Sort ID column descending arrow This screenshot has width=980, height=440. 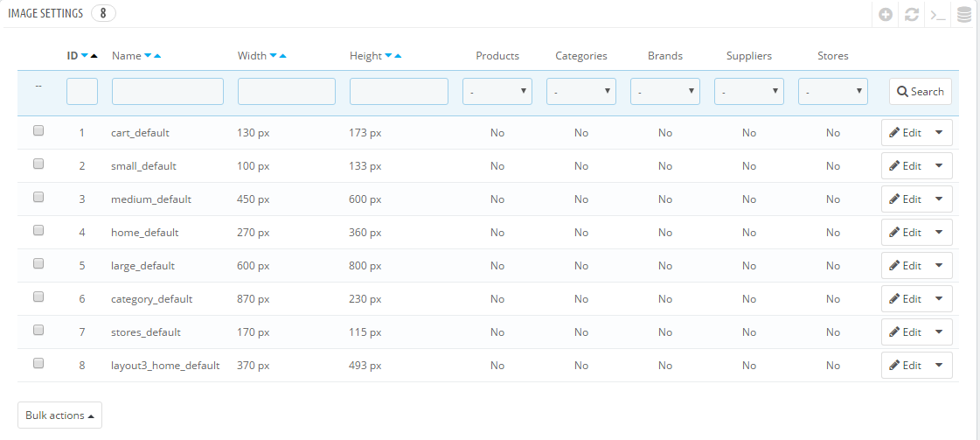(x=85, y=56)
